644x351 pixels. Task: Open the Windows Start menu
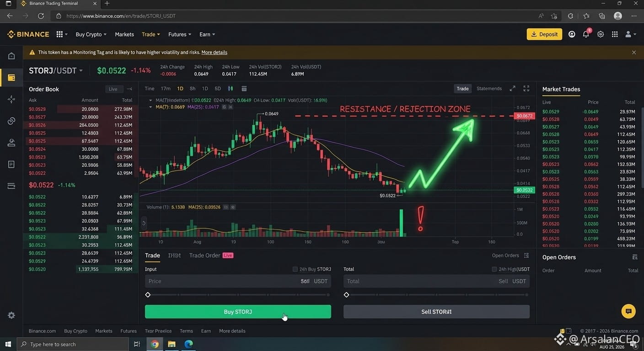8,344
